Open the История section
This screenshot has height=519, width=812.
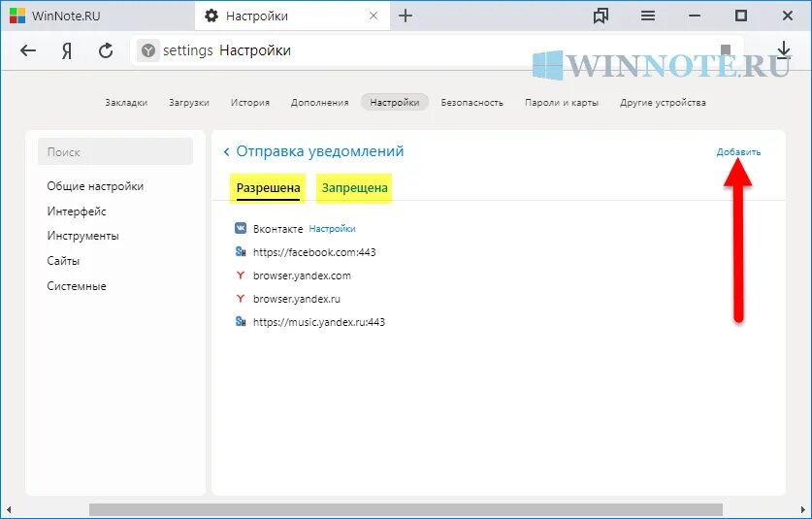coord(250,103)
